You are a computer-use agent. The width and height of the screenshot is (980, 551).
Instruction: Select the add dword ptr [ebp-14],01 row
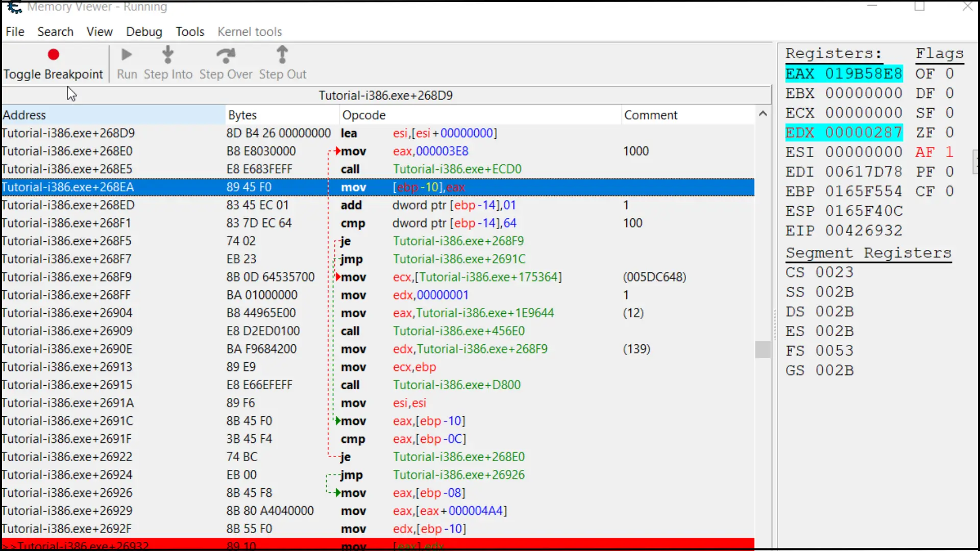pos(378,205)
